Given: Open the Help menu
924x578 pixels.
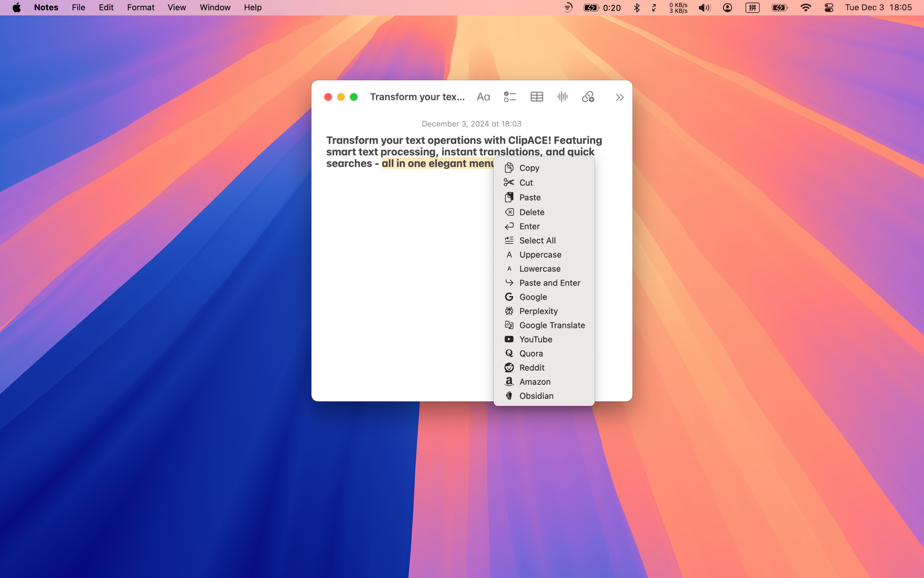Looking at the screenshot, I should [253, 8].
